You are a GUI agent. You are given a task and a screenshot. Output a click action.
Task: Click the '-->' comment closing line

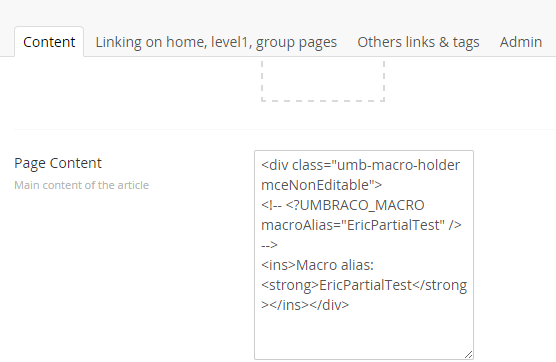[269, 245]
